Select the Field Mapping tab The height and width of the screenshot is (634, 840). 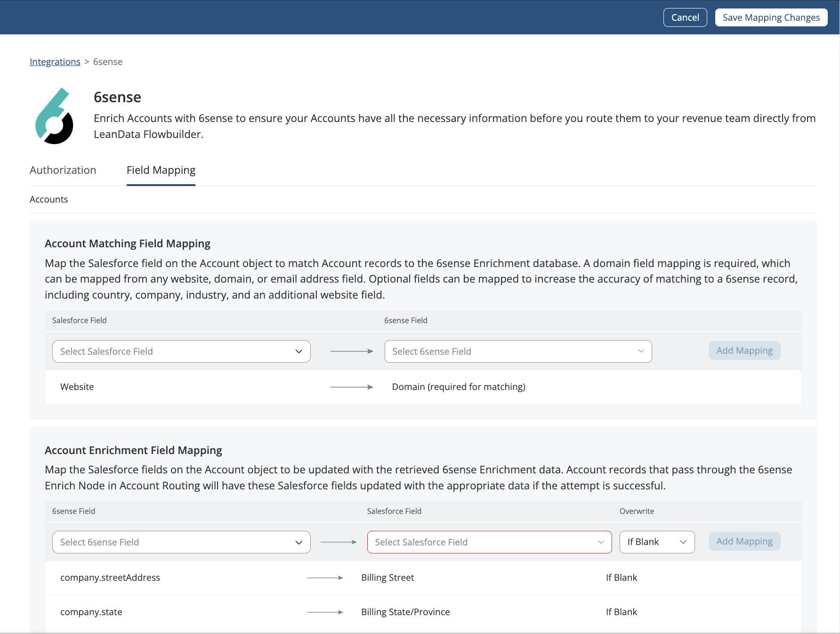(x=161, y=171)
